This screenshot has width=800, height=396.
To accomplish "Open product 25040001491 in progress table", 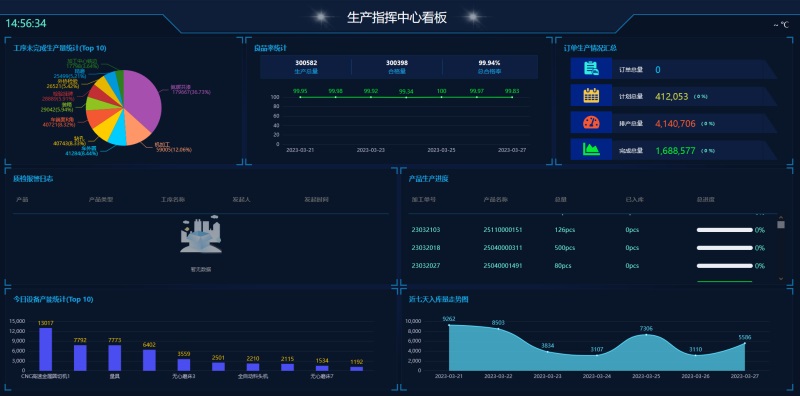I will (503, 266).
